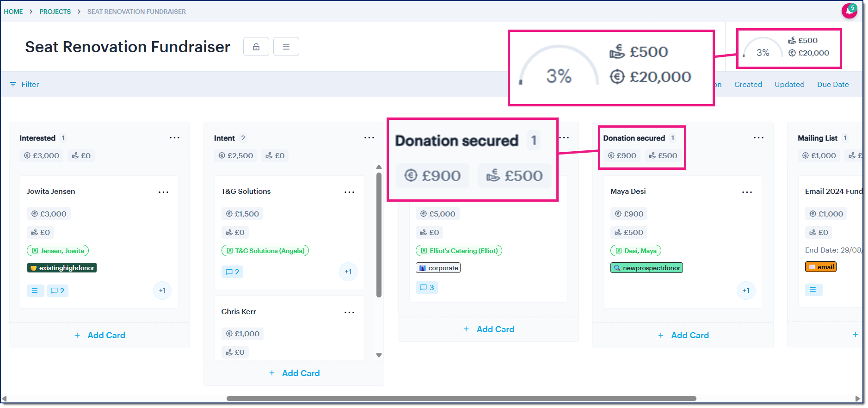Click the Intent column header

tap(224, 138)
